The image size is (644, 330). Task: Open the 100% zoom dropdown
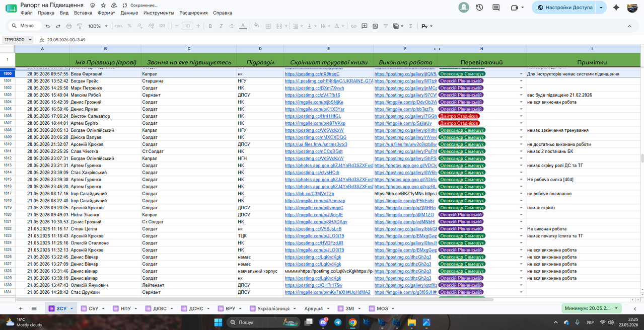(98, 26)
